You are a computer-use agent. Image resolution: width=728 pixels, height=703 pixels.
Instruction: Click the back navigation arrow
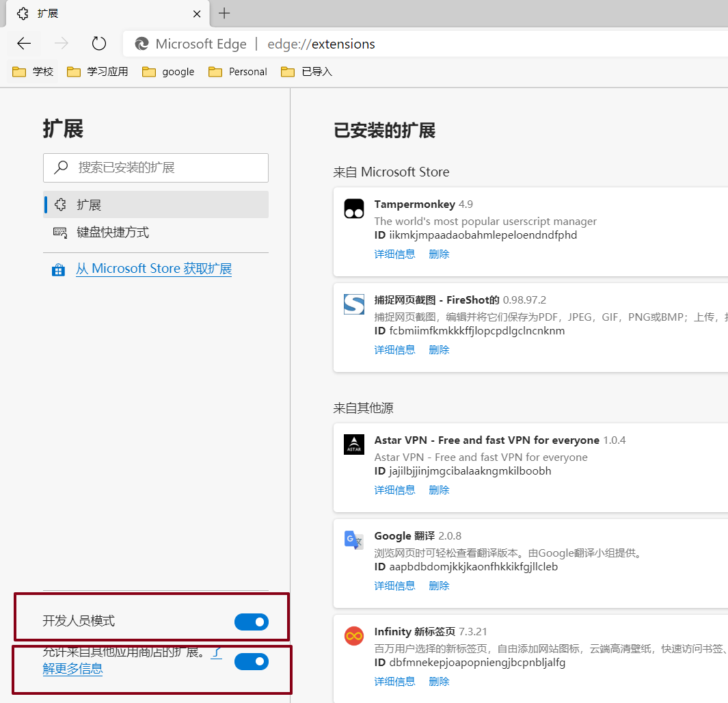pyautogui.click(x=24, y=43)
